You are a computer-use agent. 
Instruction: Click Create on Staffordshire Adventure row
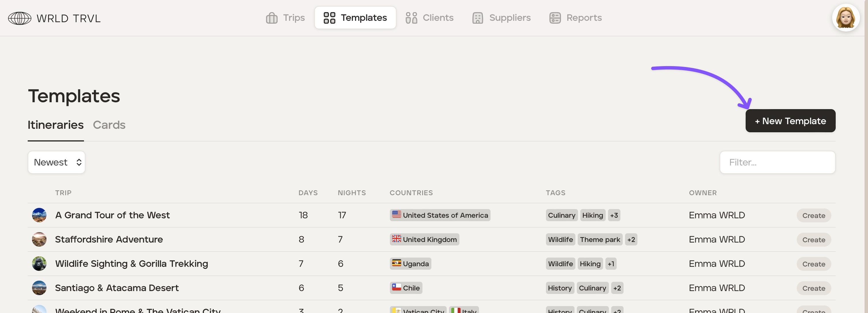tap(813, 240)
